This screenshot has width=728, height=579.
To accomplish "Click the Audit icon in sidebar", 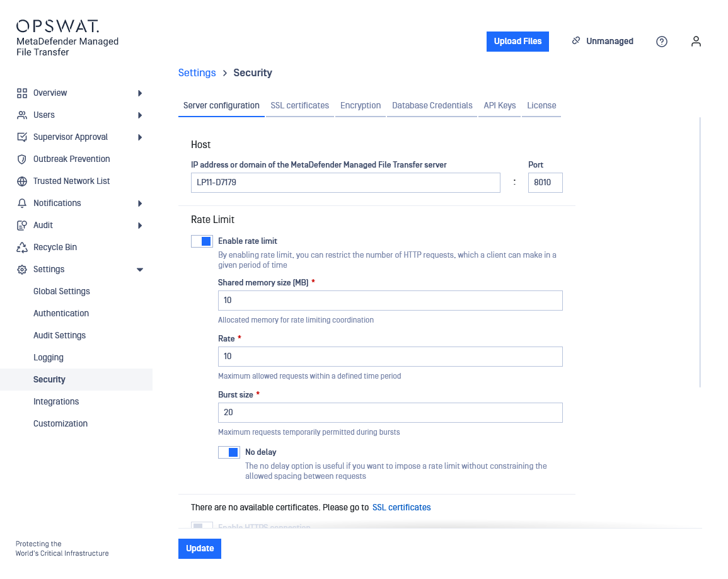I will click(22, 226).
